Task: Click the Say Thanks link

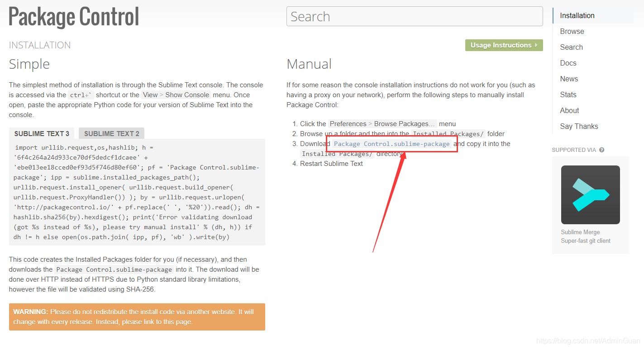Action: tap(579, 126)
